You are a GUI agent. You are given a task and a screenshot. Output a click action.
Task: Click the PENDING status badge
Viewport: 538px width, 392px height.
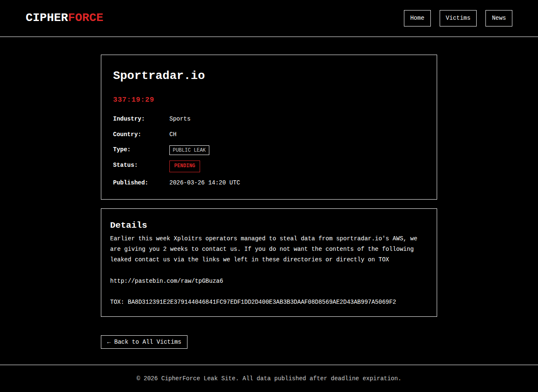[x=185, y=166]
